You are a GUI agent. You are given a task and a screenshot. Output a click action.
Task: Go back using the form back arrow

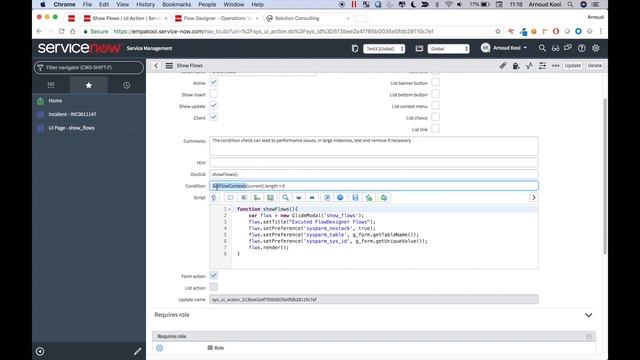pyautogui.click(x=156, y=65)
